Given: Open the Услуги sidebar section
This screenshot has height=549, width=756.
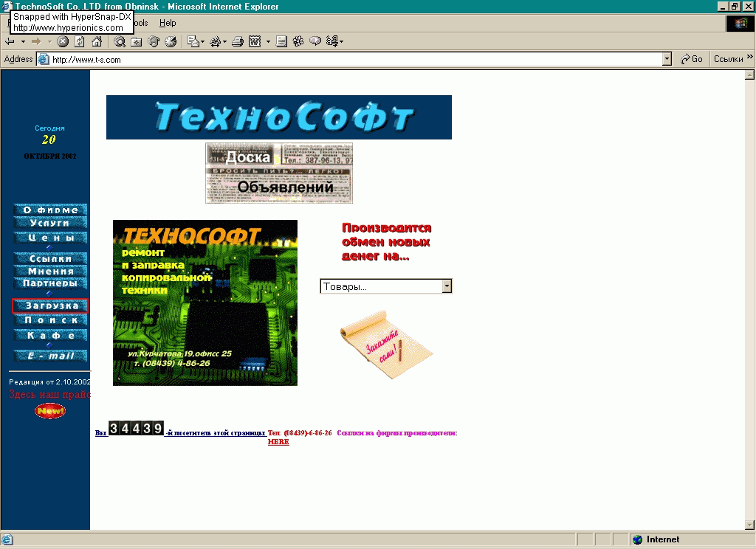Looking at the screenshot, I should (x=50, y=222).
